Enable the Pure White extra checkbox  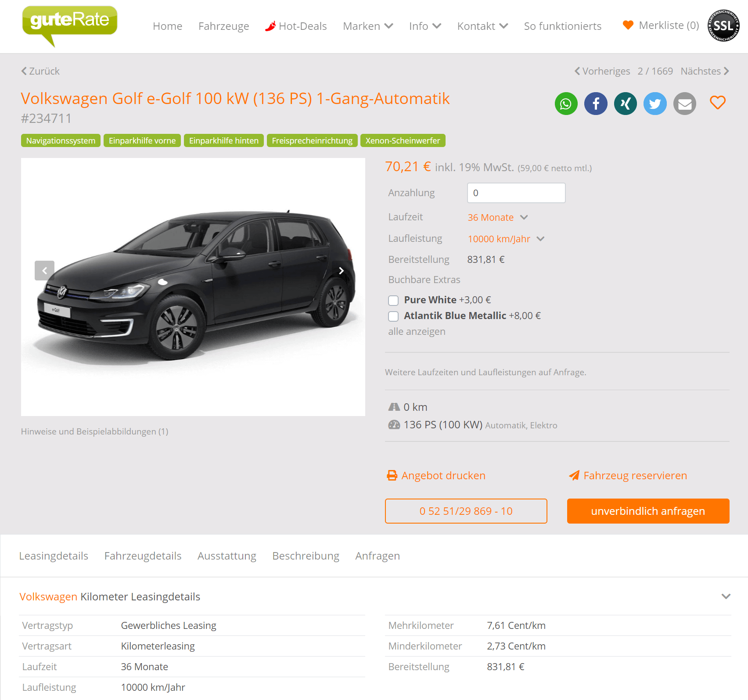pos(393,300)
